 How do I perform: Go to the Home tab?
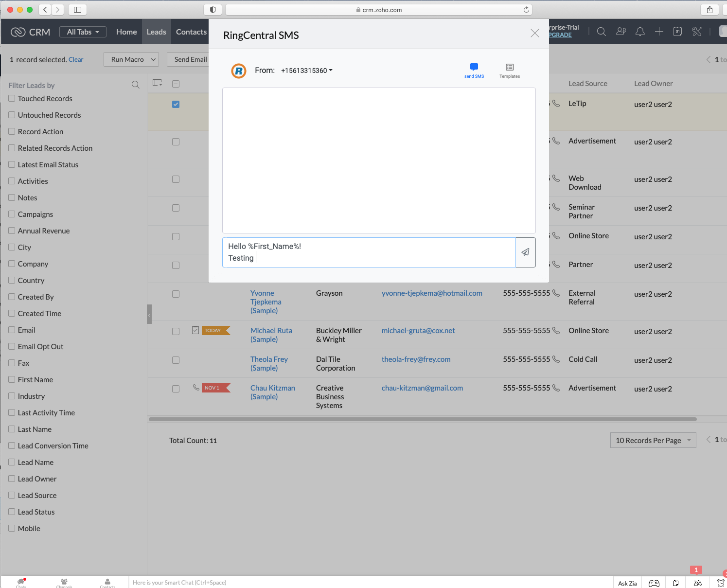coord(126,31)
